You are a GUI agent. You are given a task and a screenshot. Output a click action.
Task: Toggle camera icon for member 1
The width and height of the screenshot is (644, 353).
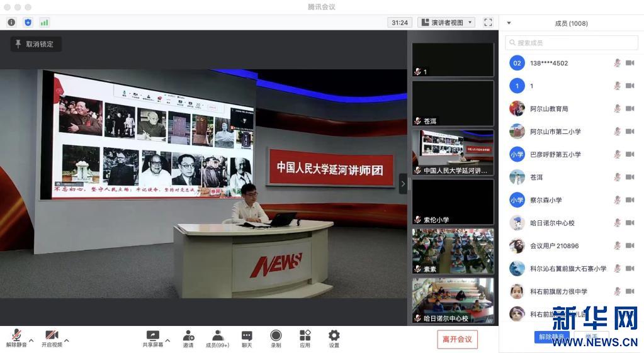[630, 86]
